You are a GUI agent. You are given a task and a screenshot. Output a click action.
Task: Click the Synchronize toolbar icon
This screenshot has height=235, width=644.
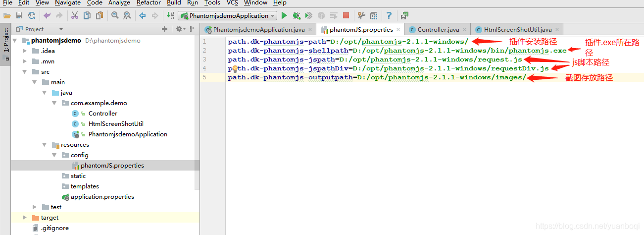click(32, 16)
